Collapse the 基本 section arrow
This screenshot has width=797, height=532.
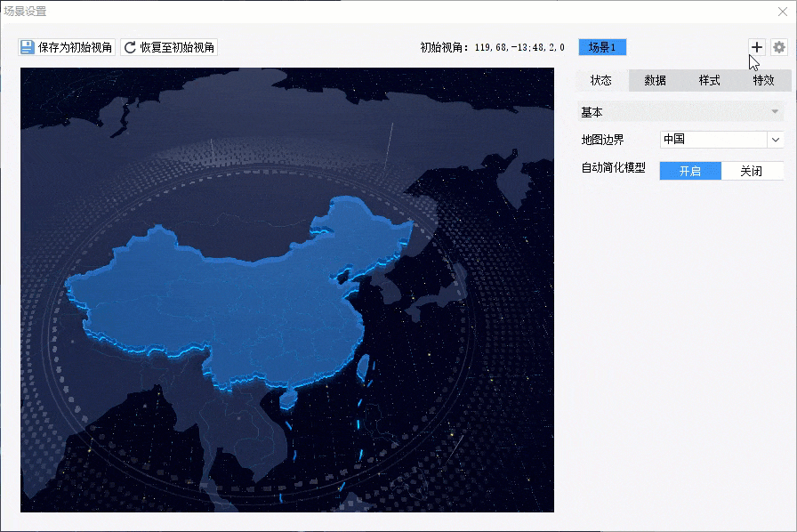click(775, 111)
